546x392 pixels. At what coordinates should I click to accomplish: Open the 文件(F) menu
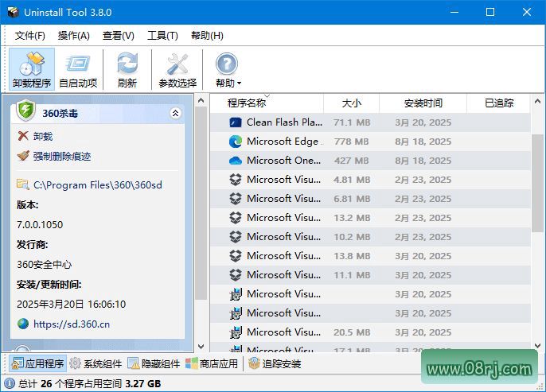pos(30,36)
